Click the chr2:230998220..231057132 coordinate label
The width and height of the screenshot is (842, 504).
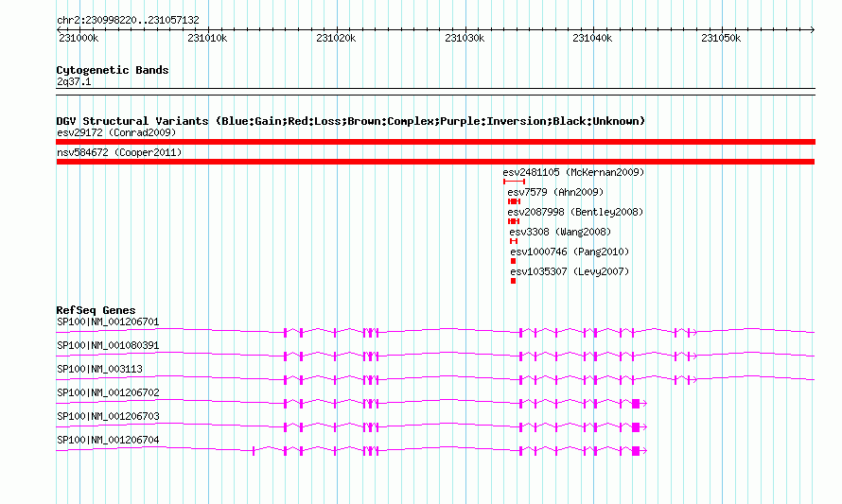[x=128, y=20]
